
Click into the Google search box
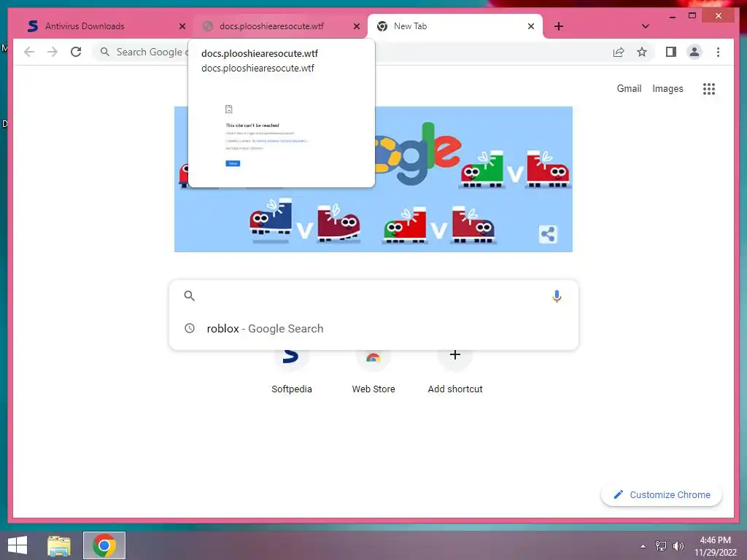[x=374, y=296]
